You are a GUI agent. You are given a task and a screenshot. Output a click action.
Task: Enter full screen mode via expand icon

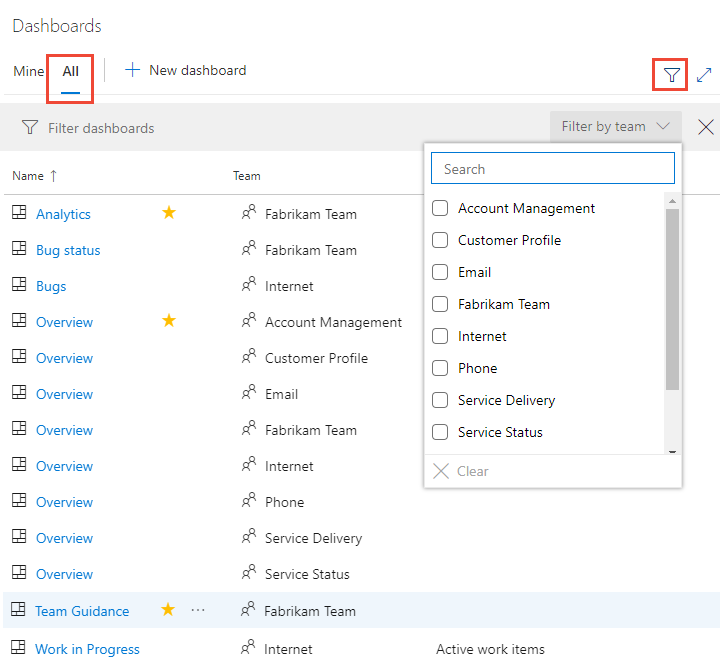point(704,75)
